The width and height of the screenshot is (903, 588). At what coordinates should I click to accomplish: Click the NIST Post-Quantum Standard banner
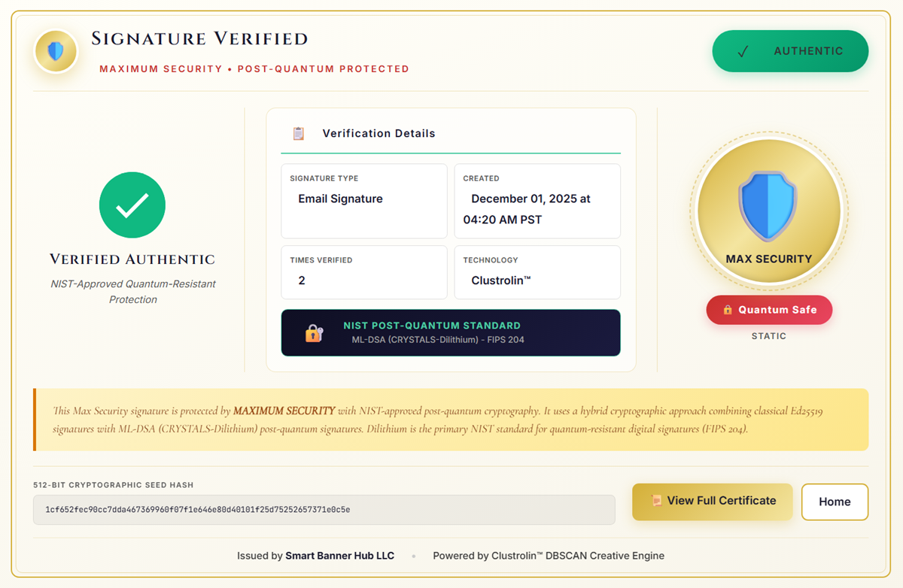click(450, 332)
